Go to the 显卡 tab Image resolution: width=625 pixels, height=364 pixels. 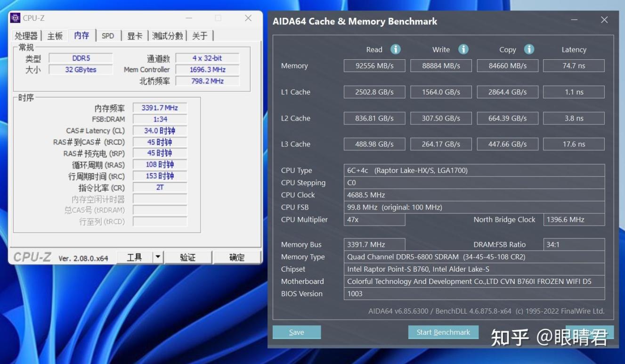pos(135,36)
